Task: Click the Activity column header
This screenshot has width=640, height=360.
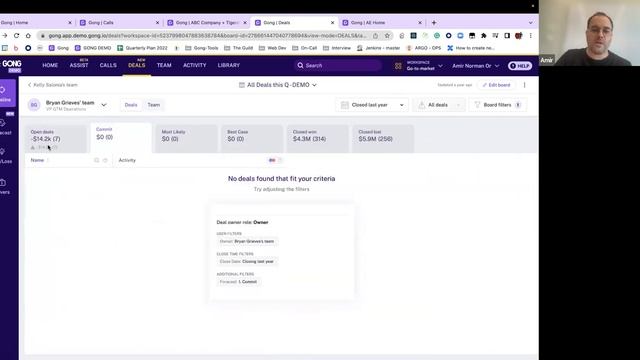Action: point(127,160)
